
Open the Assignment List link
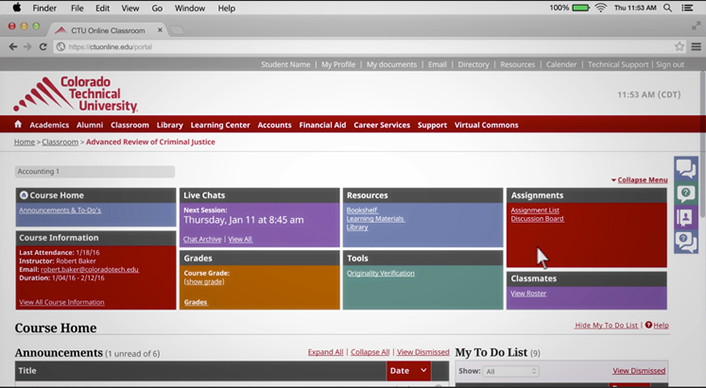(535, 210)
